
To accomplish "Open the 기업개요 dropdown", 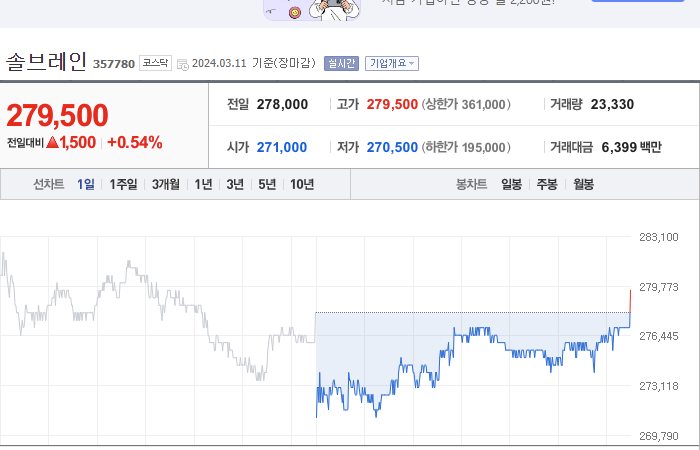I will [x=392, y=63].
